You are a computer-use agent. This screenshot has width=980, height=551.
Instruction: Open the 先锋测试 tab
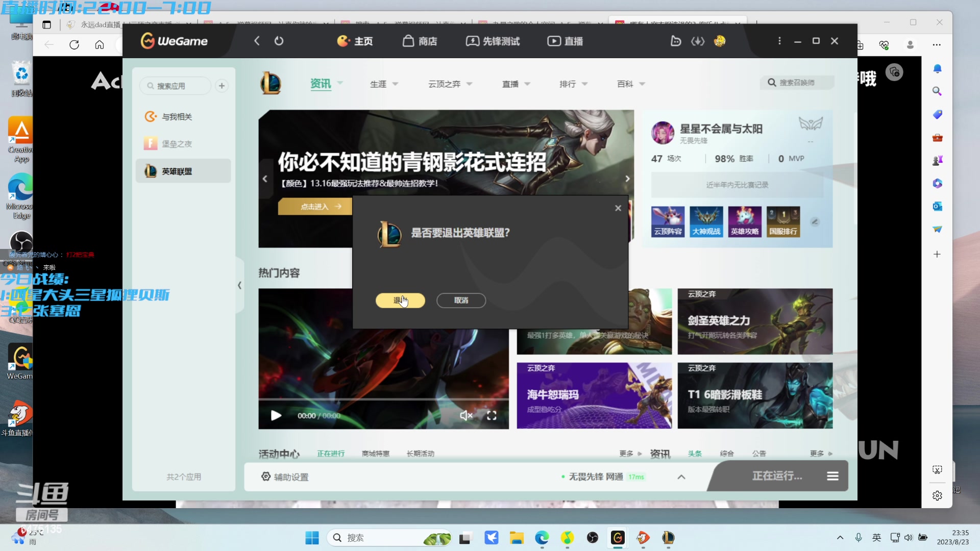click(493, 41)
